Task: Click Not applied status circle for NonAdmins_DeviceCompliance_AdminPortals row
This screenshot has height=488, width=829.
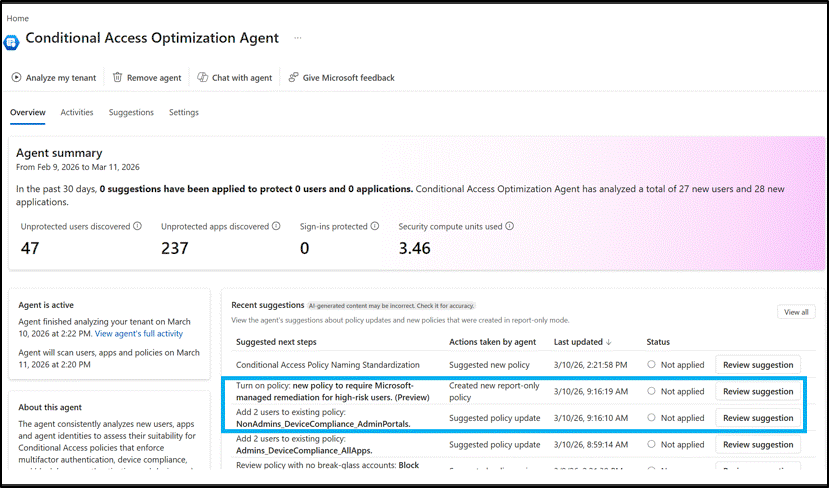Action: 651,418
